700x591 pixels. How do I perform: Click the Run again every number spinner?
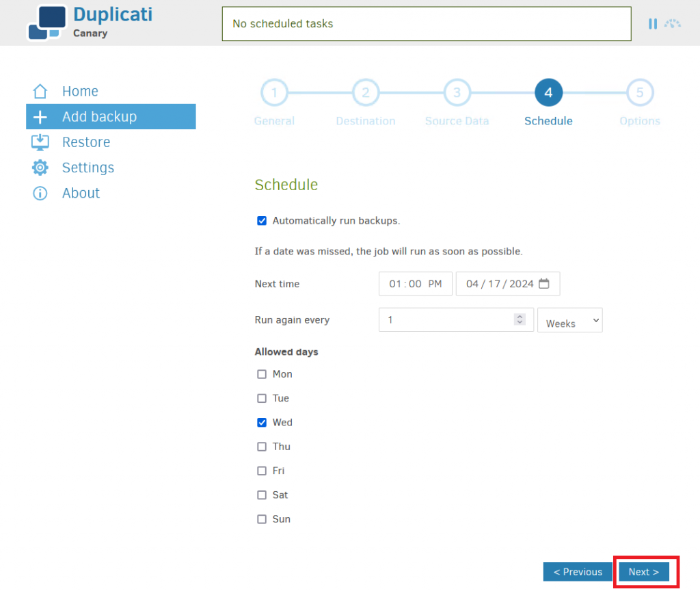pyautogui.click(x=520, y=319)
